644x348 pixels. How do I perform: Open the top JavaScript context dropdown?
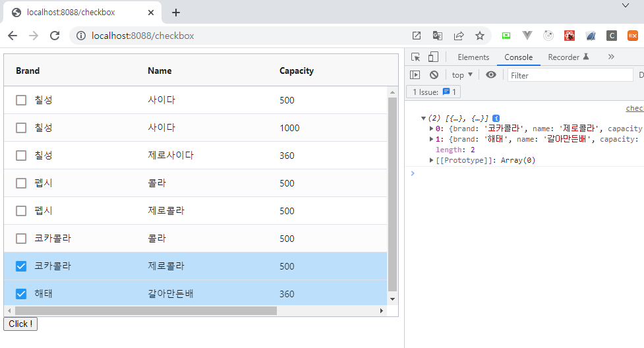pos(462,74)
